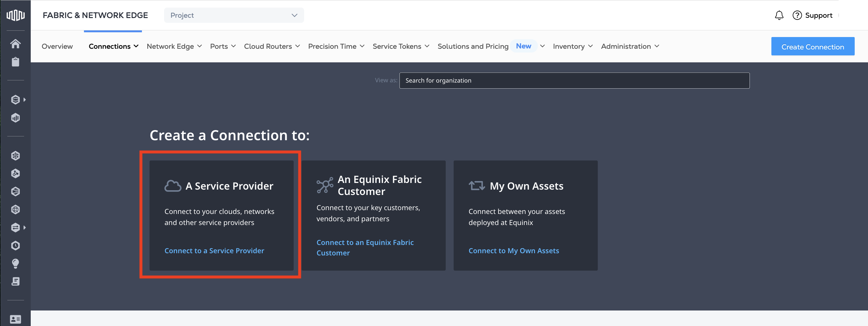Expand the arrow beside the stacked-layers sidebar icon
Viewport: 868px width, 326px height.
coord(25,100)
